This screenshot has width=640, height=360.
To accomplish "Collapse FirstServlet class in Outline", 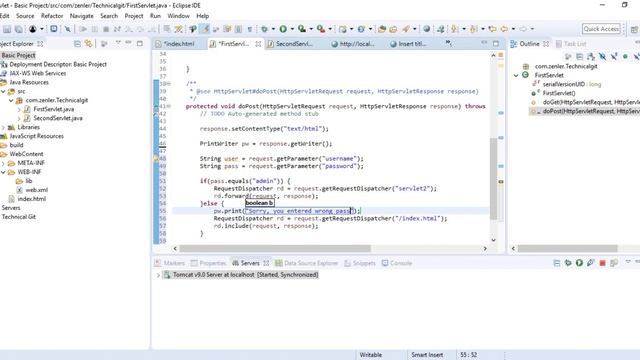I will (x=516, y=75).
